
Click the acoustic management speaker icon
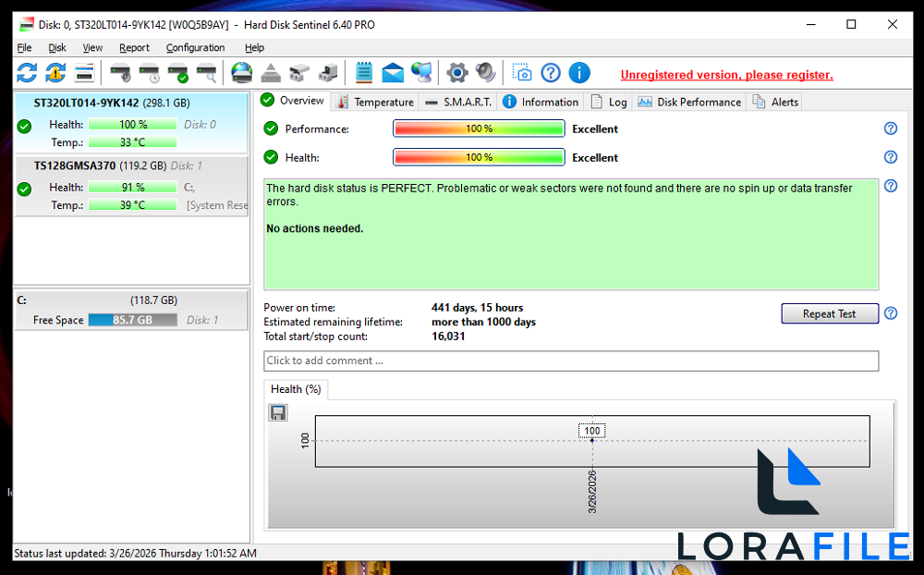click(482, 72)
